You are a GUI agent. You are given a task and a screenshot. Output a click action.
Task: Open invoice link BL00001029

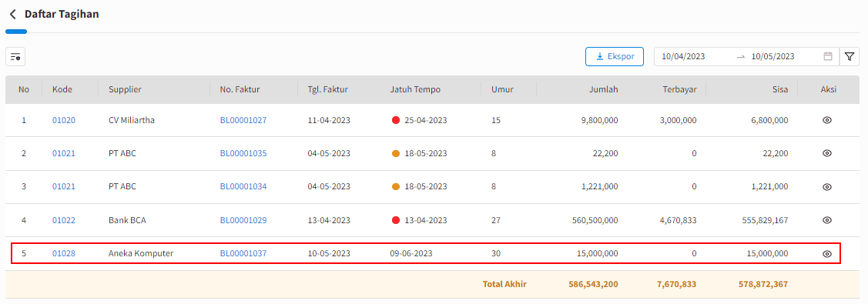(x=243, y=220)
